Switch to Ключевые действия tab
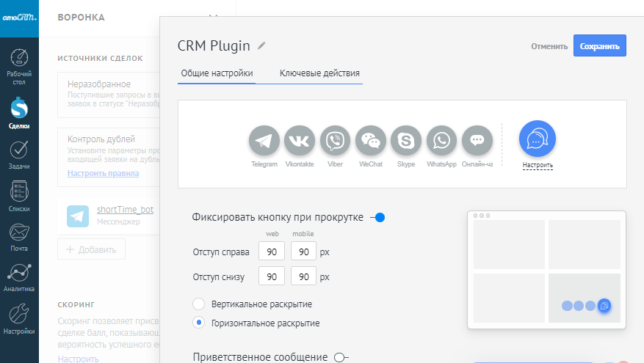The width and height of the screenshot is (644, 363). tap(319, 73)
